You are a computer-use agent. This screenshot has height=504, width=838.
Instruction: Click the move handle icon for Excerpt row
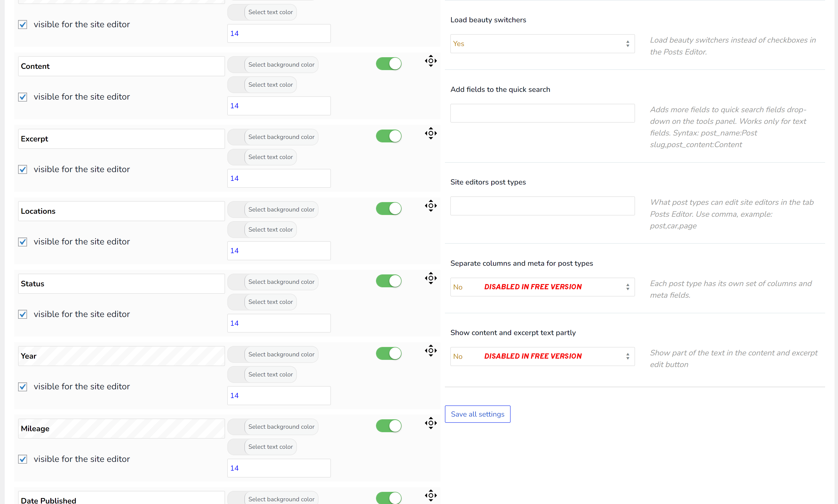[431, 133]
